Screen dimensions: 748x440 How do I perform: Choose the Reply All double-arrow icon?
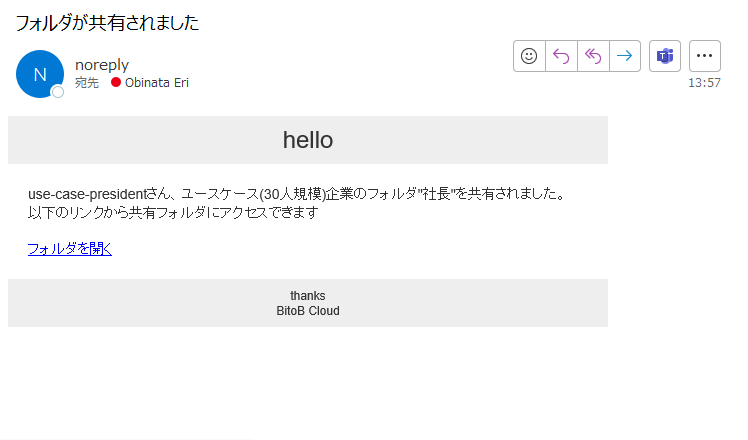[x=593, y=56]
